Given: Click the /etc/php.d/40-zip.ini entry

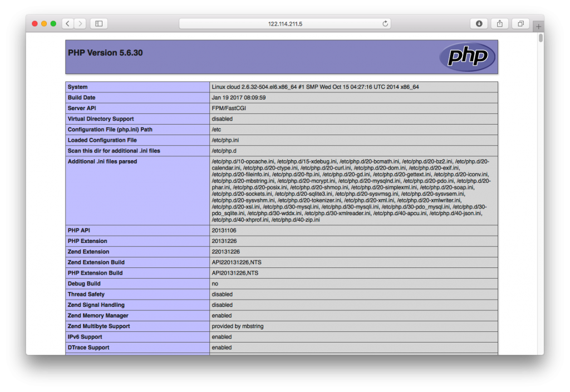Looking at the screenshot, I should pyautogui.click(x=296, y=220).
